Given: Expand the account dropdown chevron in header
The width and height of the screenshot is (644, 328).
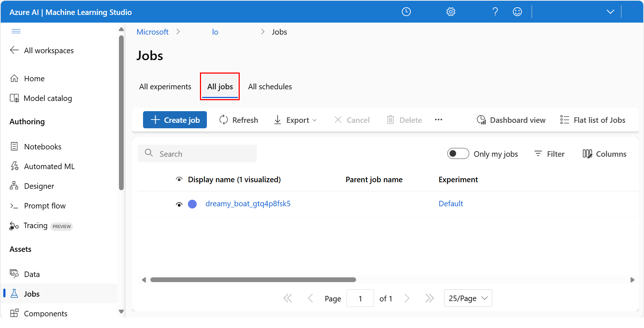Looking at the screenshot, I should 610,12.
